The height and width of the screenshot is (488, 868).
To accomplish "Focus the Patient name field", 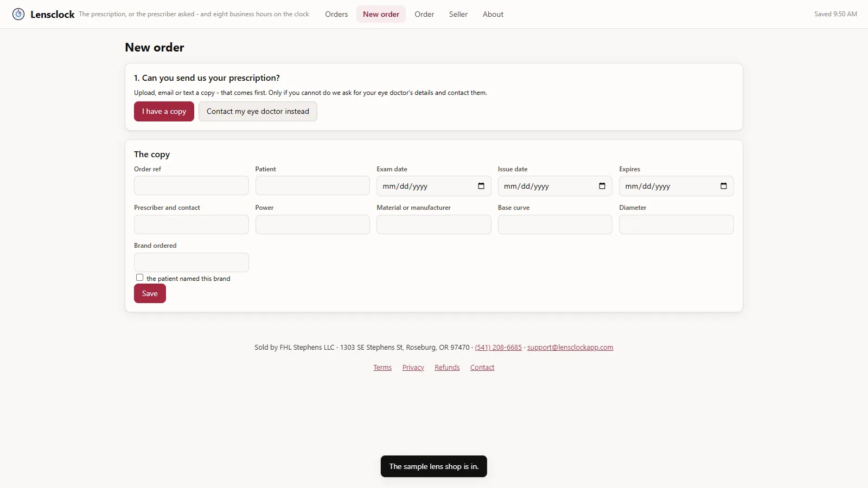I will pos(312,185).
